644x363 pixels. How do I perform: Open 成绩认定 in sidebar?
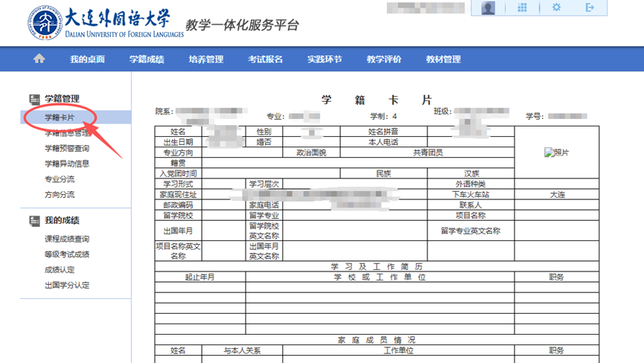(60, 269)
